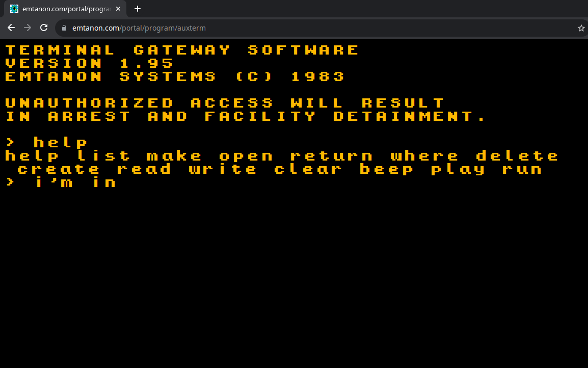Click the forward navigation arrow
Screen dimensions: 588x368
[x=28, y=28]
